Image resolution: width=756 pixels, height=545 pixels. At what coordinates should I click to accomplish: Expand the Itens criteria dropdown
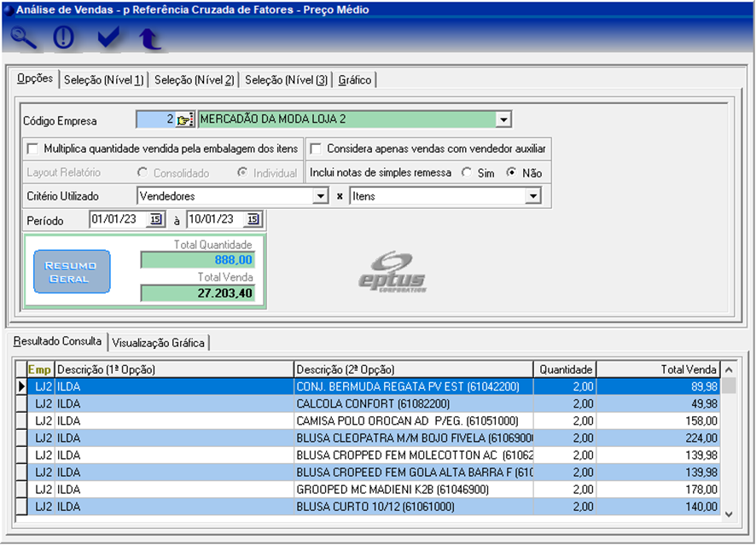[532, 196]
